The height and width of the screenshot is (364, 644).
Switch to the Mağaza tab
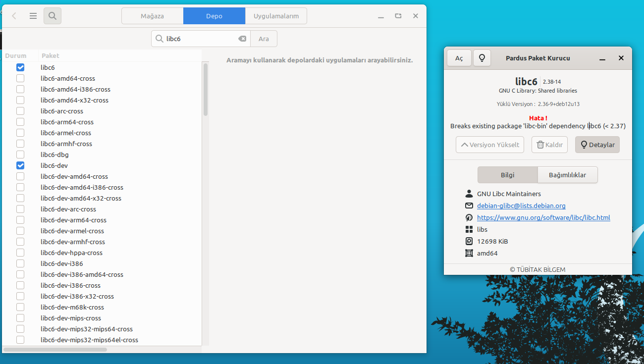152,16
